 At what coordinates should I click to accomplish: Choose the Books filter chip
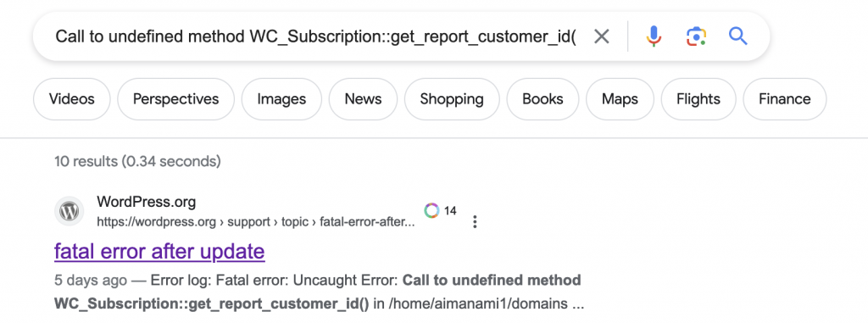coord(542,99)
